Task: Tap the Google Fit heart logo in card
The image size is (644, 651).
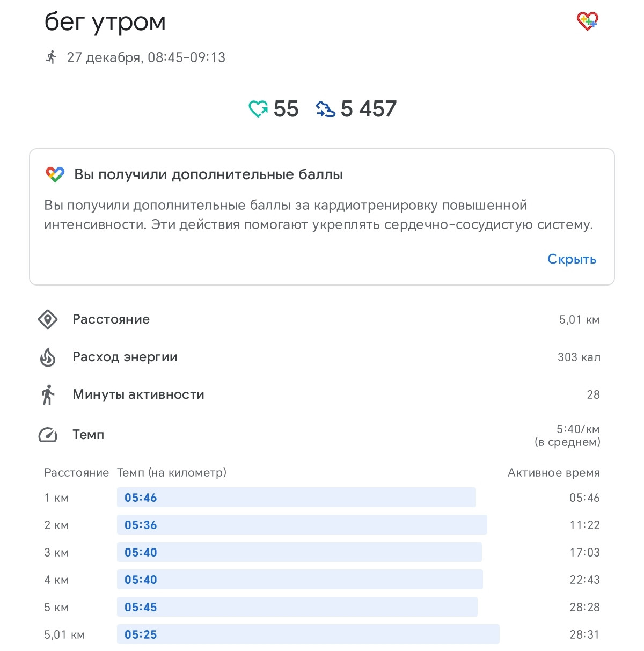Action: point(55,174)
